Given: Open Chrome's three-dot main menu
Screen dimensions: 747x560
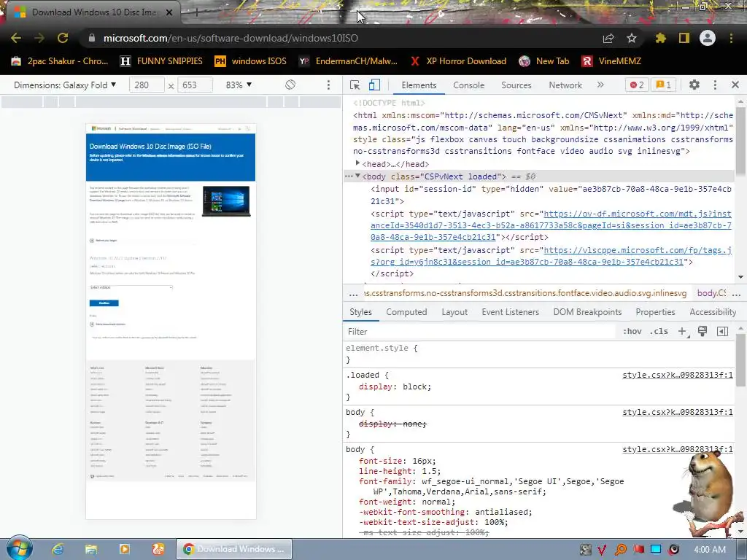Looking at the screenshot, I should [x=731, y=38].
